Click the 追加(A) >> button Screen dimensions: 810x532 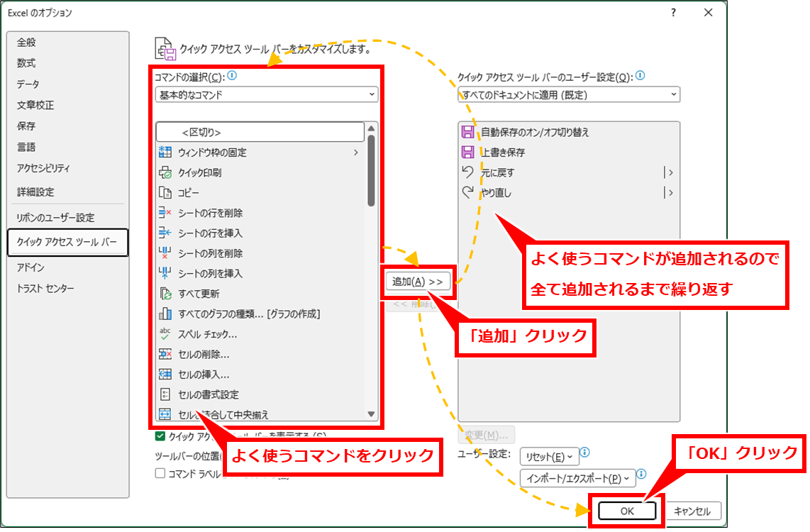(418, 282)
